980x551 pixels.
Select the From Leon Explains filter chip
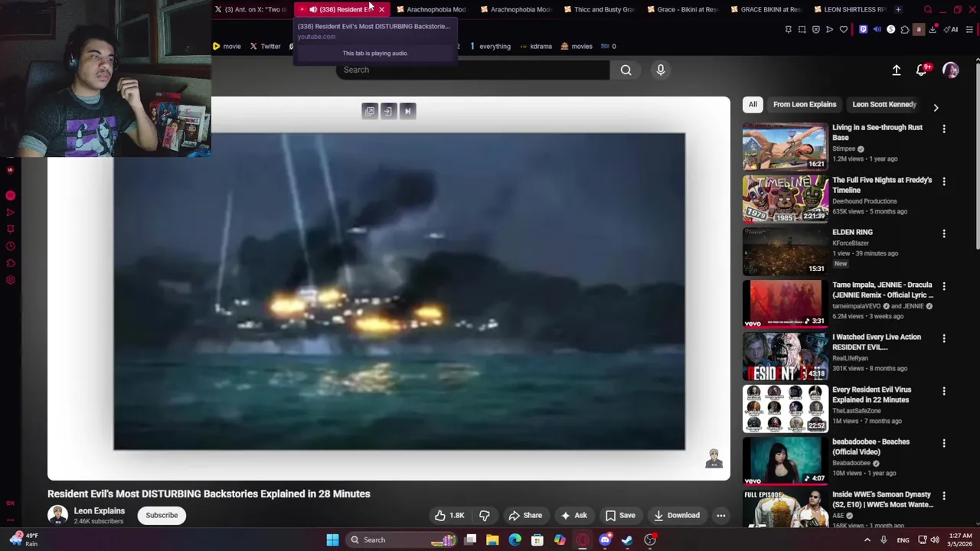(x=805, y=104)
